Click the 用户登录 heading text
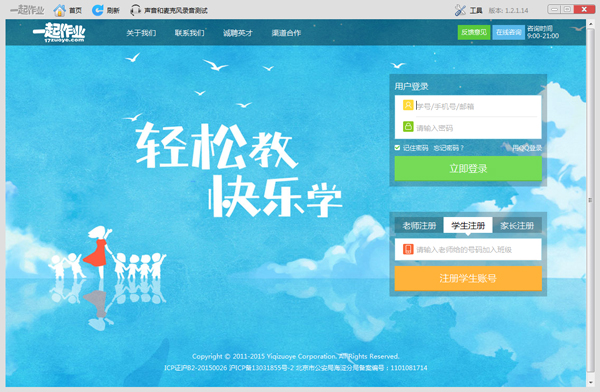600x392 pixels. (411, 87)
